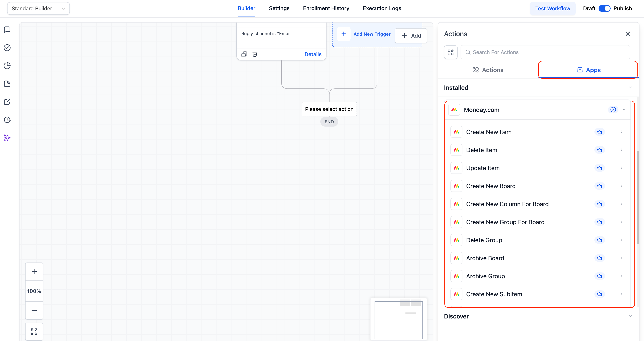Select the AI sparkles tool in the sidebar
The width and height of the screenshot is (644, 341).
point(7,138)
